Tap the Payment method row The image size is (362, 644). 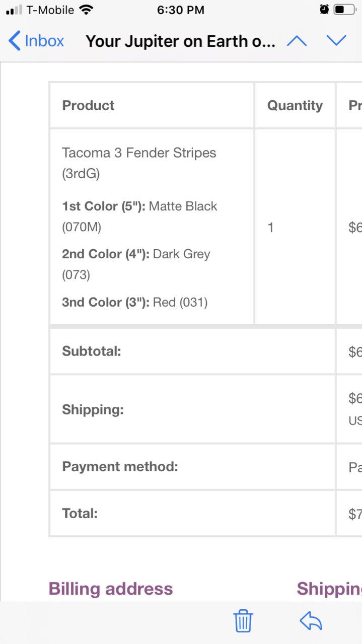coord(205,467)
